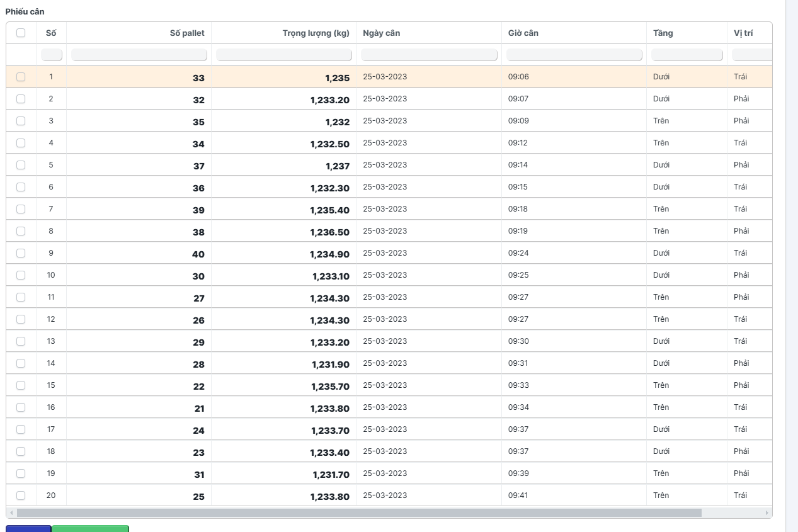Click the Ngày cân filter input box
Viewport: 798px width, 532px height.
pyautogui.click(x=429, y=55)
